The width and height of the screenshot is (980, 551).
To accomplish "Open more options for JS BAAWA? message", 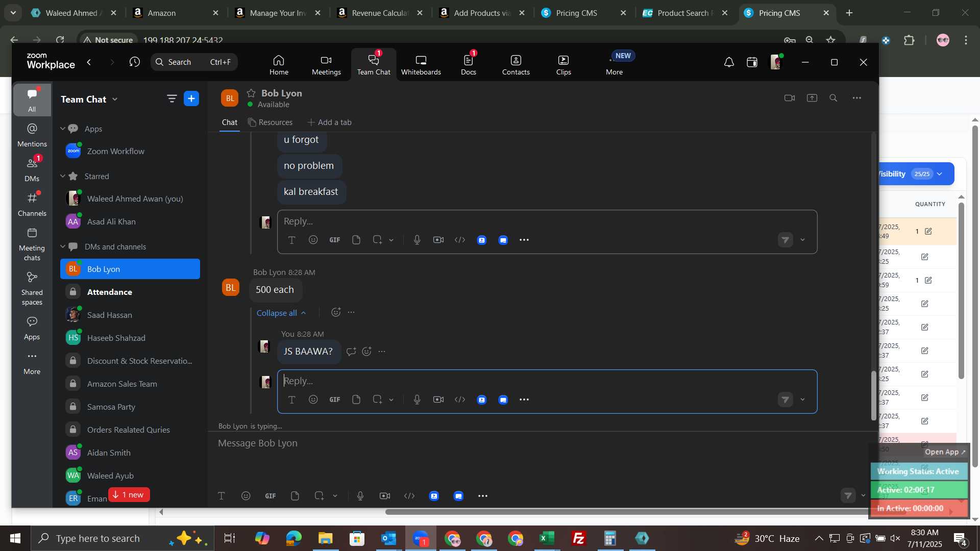I will point(382,352).
